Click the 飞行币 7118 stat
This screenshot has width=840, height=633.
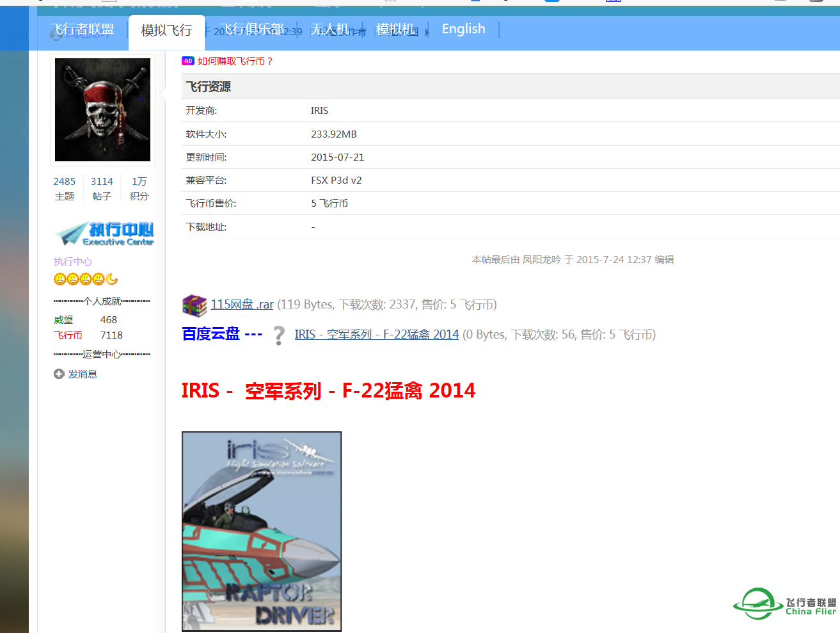click(88, 335)
